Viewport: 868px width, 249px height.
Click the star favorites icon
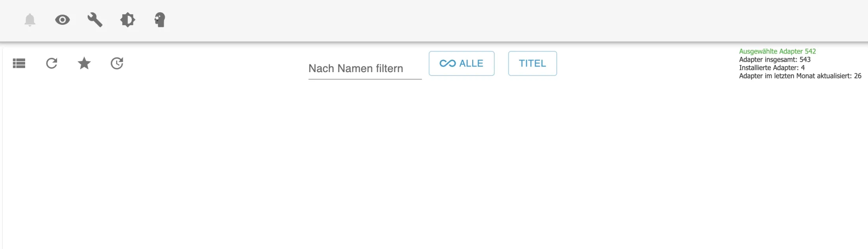pos(84,63)
